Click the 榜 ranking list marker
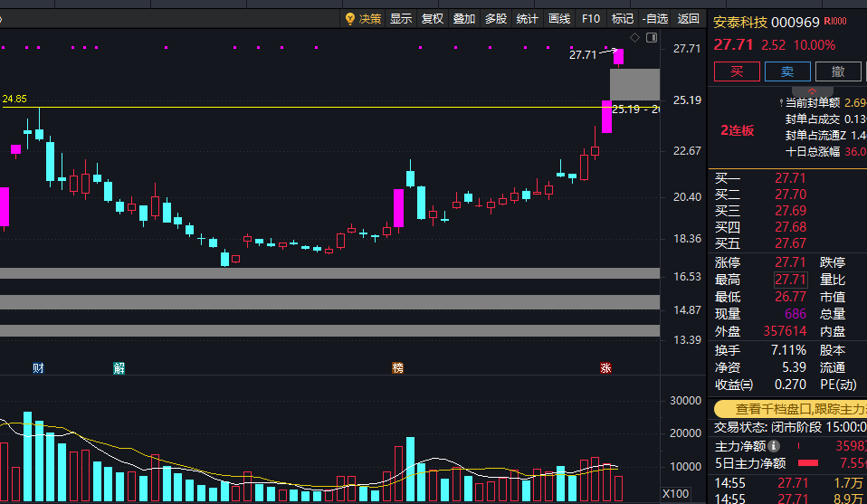Screen dimensions: 867x504 coord(397,368)
